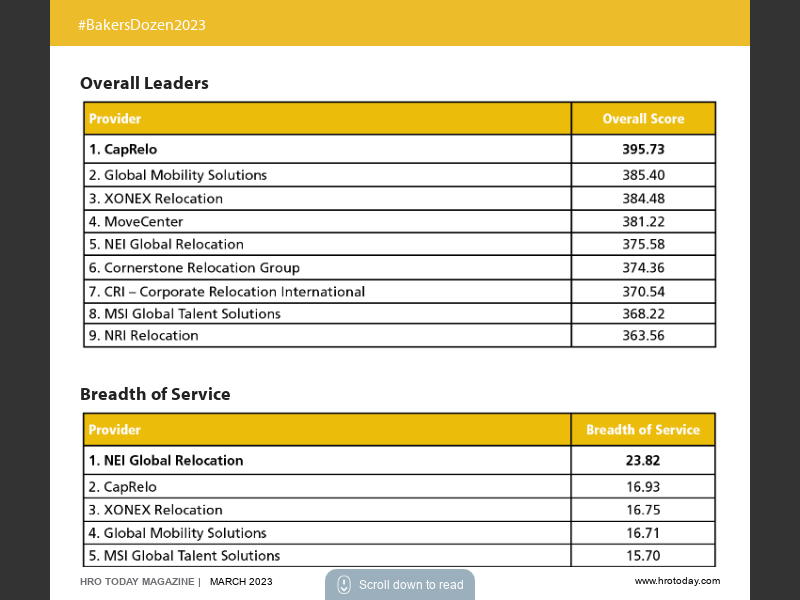This screenshot has width=800, height=600.
Task: Click the 384.48 score for XONEX Relocation
Action: coord(643,198)
